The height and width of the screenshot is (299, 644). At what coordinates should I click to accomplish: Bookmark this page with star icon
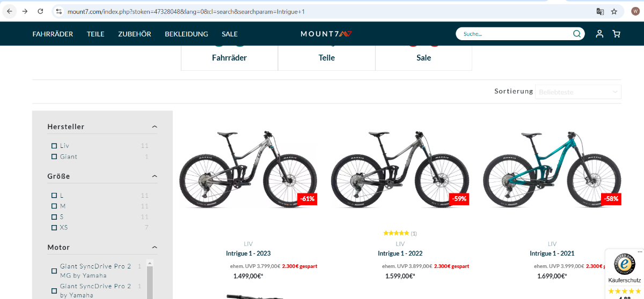click(x=614, y=11)
